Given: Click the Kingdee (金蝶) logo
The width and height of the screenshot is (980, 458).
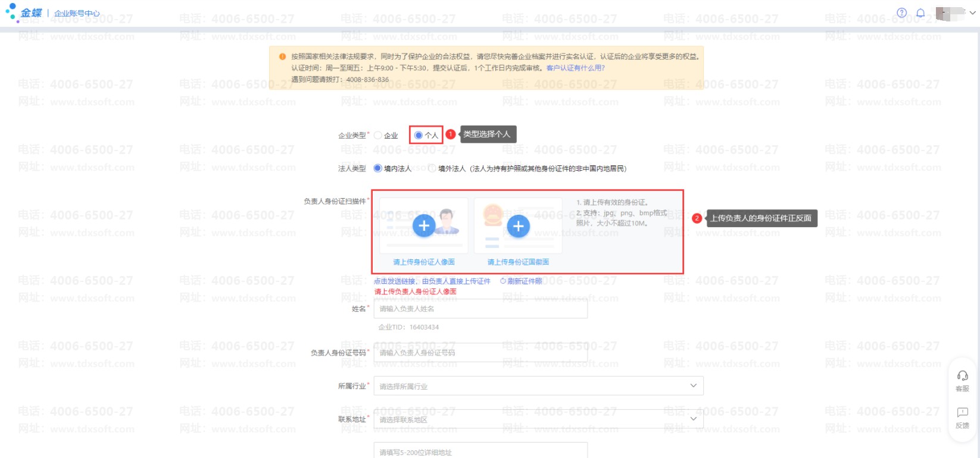Looking at the screenshot, I should click(x=24, y=12).
